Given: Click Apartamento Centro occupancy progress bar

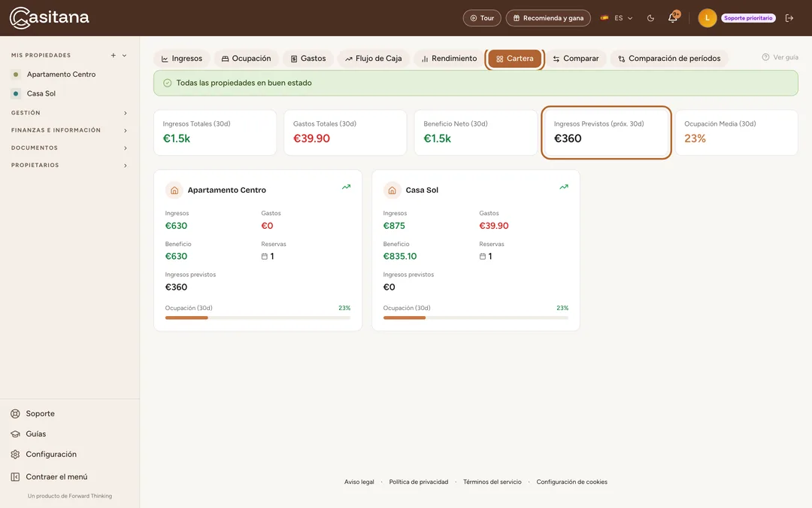Looking at the screenshot, I should pyautogui.click(x=258, y=318).
